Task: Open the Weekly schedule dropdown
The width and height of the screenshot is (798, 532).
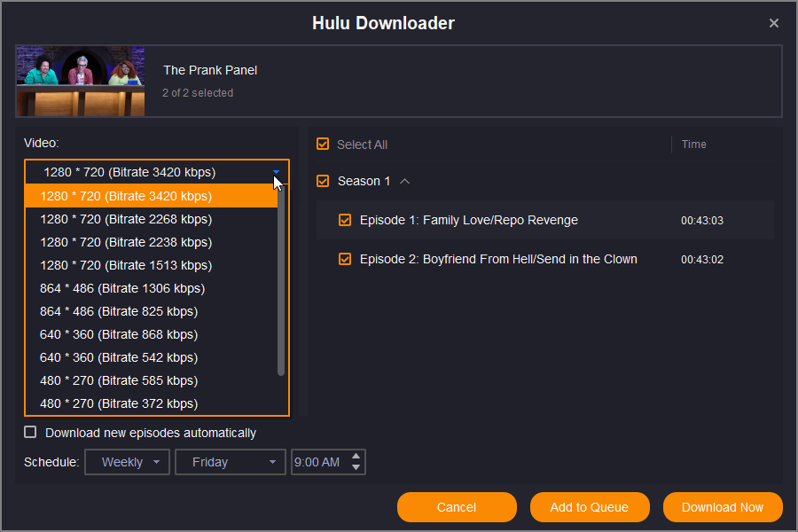Action: pos(127,462)
